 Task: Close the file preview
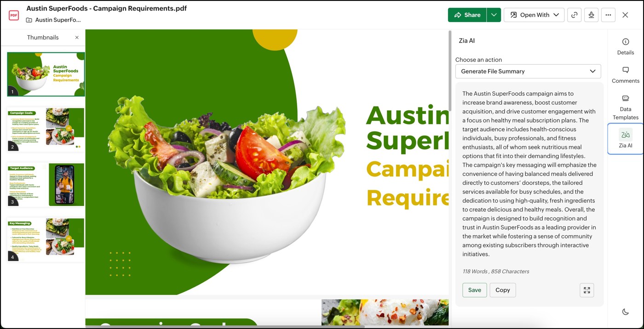(625, 15)
